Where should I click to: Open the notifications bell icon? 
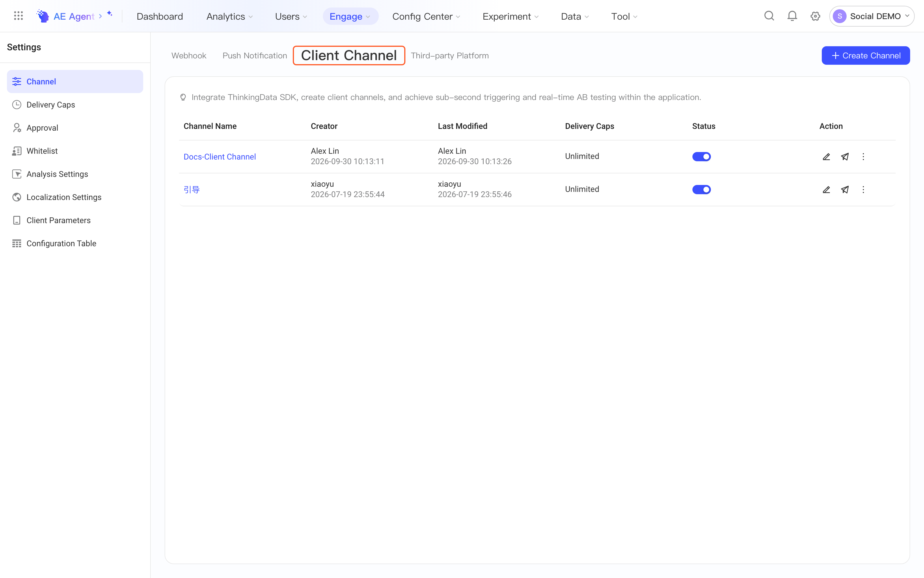(x=792, y=16)
